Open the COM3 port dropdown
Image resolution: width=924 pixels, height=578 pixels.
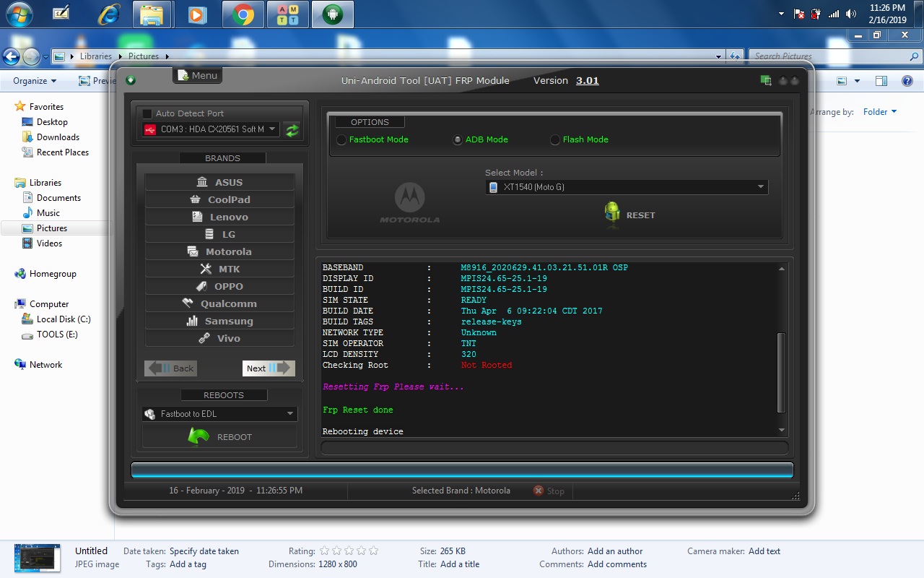coord(210,129)
